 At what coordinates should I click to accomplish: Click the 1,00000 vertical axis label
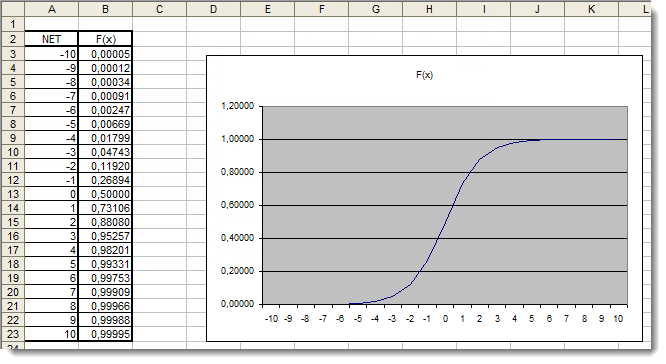pos(237,139)
